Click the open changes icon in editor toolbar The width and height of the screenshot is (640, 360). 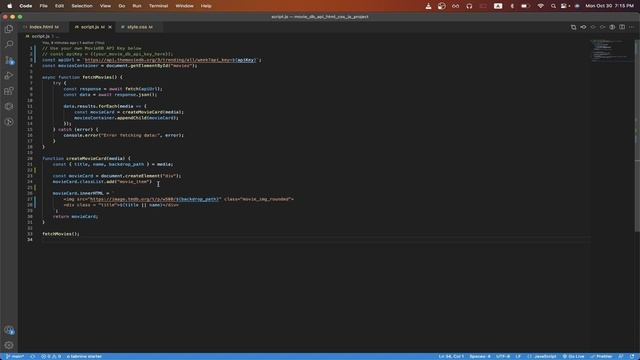[x=573, y=27]
